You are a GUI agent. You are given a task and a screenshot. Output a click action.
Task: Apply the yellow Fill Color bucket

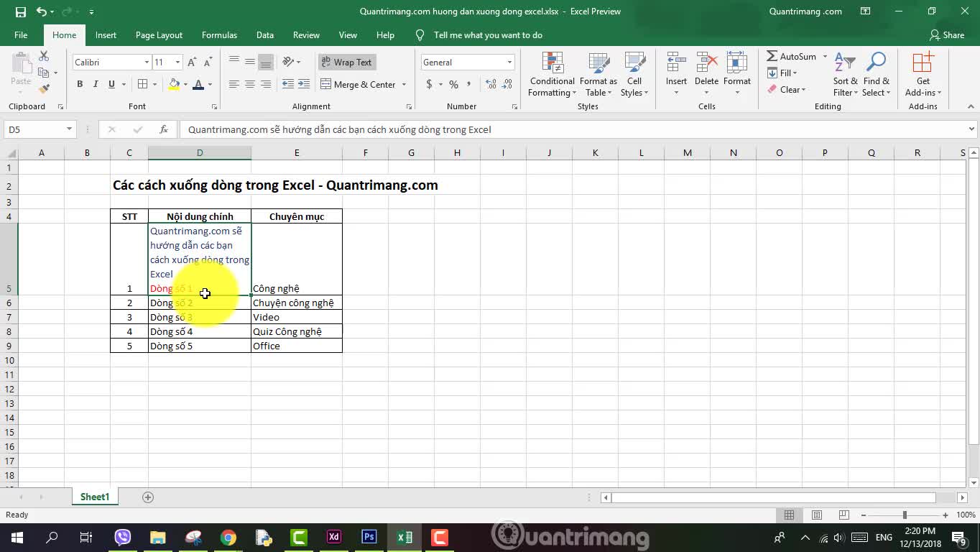click(174, 84)
